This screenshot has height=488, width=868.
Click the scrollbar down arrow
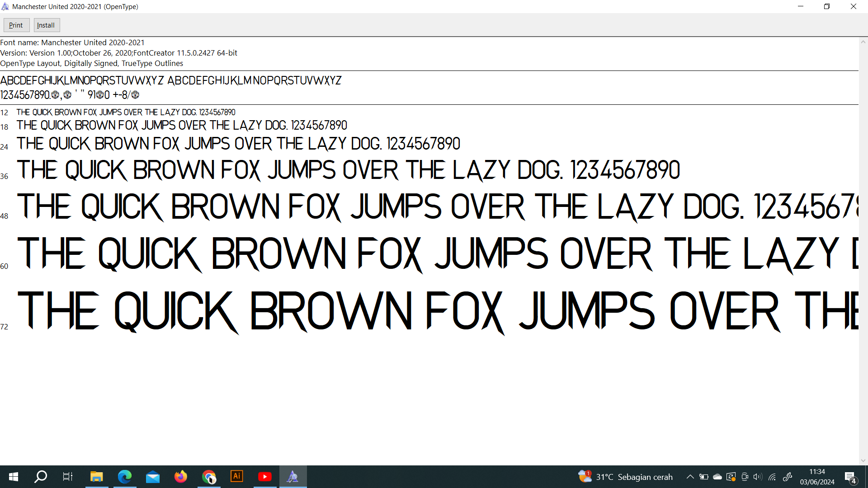pos(863,460)
